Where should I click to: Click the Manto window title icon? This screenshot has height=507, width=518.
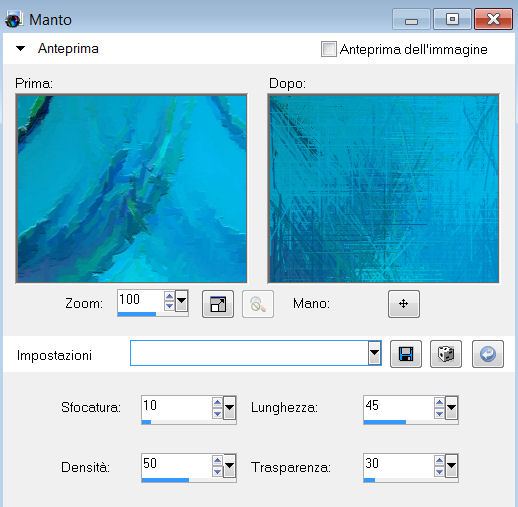coord(14,20)
